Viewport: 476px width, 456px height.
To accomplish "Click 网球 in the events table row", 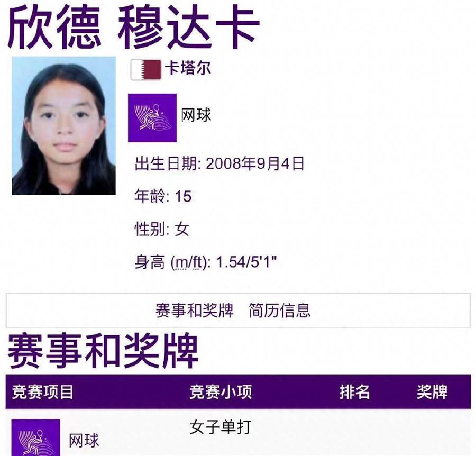I will pyautogui.click(x=84, y=441).
